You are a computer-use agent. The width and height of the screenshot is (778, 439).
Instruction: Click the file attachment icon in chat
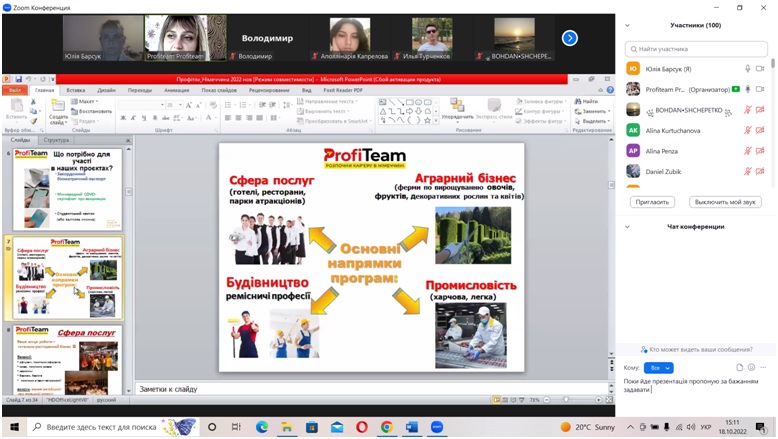(x=740, y=368)
